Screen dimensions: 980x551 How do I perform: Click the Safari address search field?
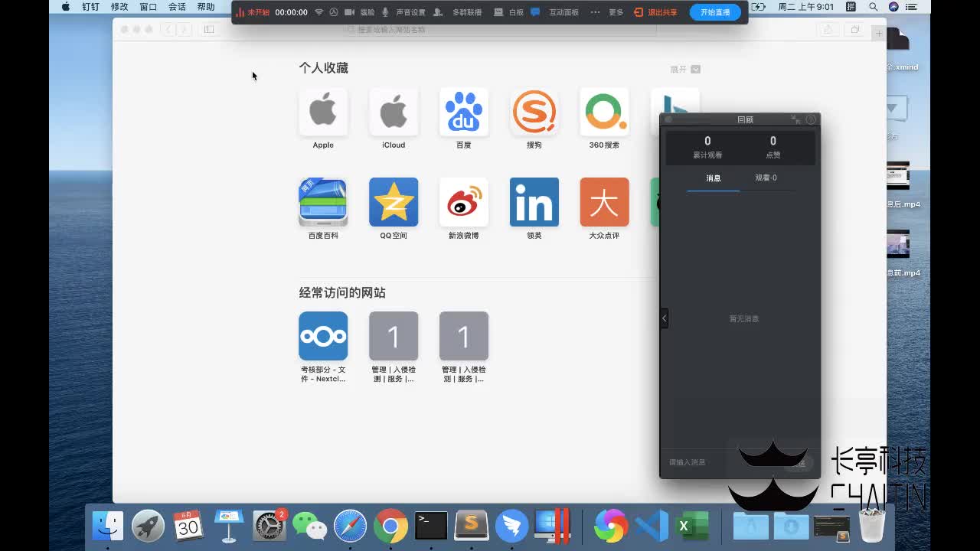501,29
